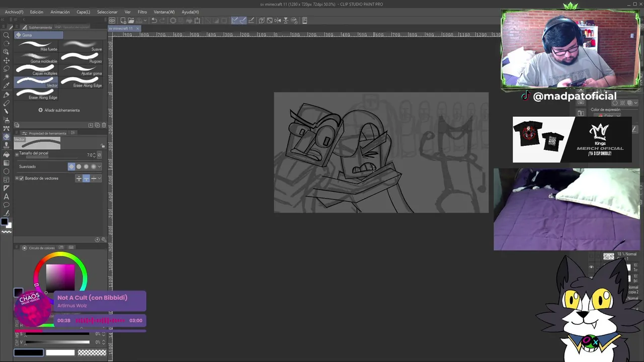Toggle the tool property lock icon
Image resolution: width=644 pixels, height=362 pixels.
(103, 146)
